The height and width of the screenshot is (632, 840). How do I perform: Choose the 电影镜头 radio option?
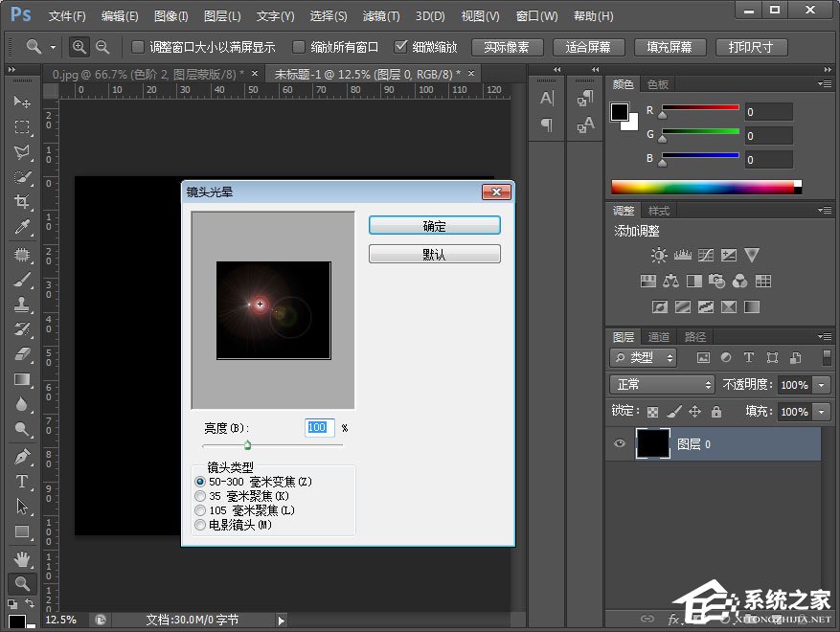click(200, 525)
